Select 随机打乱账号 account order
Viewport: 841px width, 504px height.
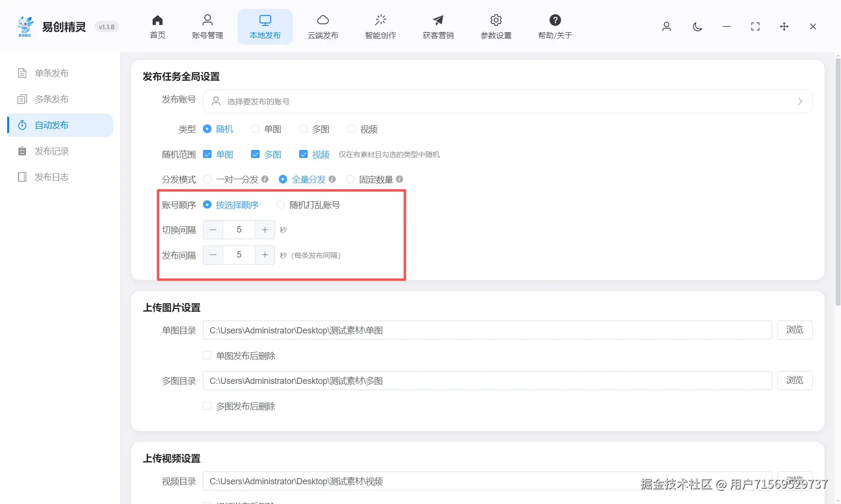point(280,205)
